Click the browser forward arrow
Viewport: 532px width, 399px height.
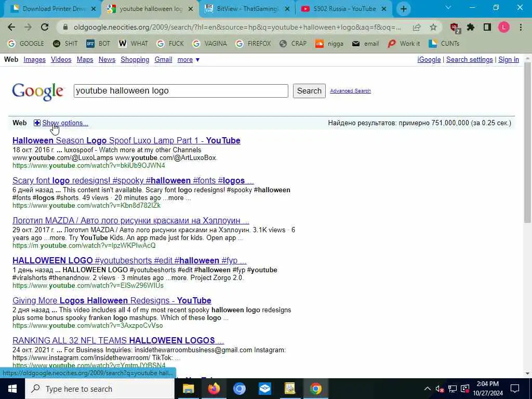pos(28,27)
